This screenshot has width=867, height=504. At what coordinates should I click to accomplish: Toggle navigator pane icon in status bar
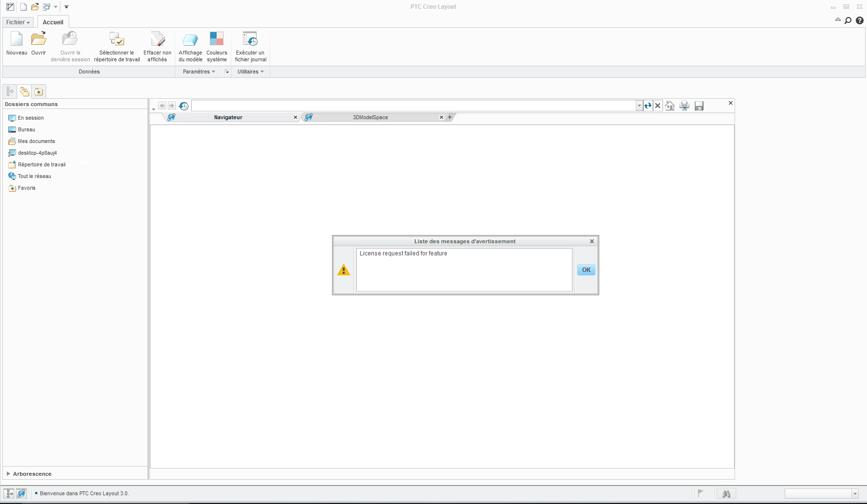coord(10,493)
